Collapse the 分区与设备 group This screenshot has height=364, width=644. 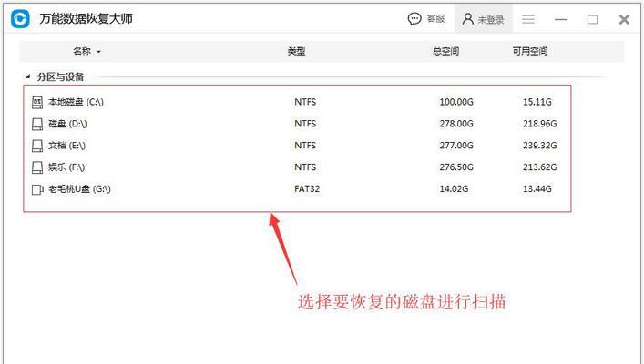pyautogui.click(x=28, y=76)
